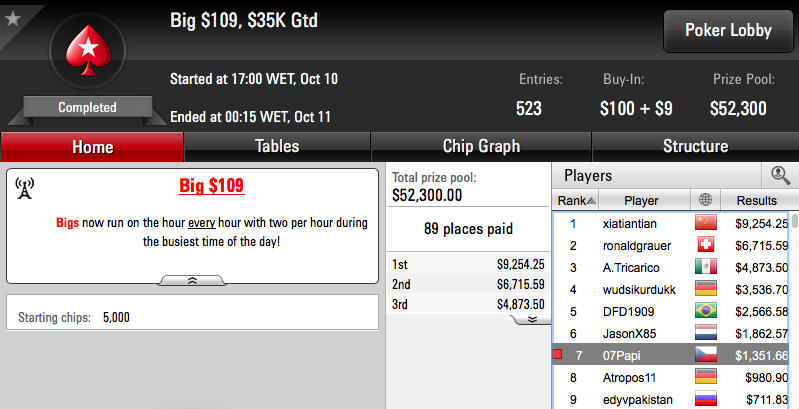Viewport: 799px width, 409px height.
Task: Click the red marker beside 07Papi
Action: point(557,354)
